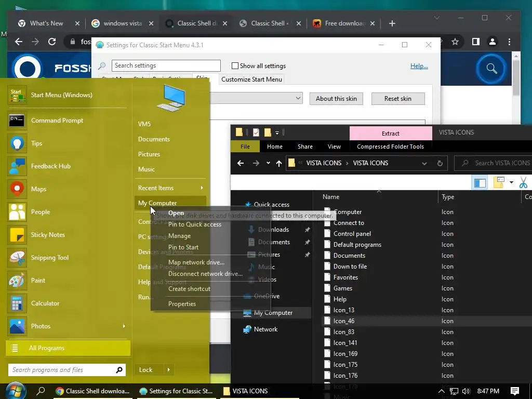Click the Reset skin button

point(398,99)
